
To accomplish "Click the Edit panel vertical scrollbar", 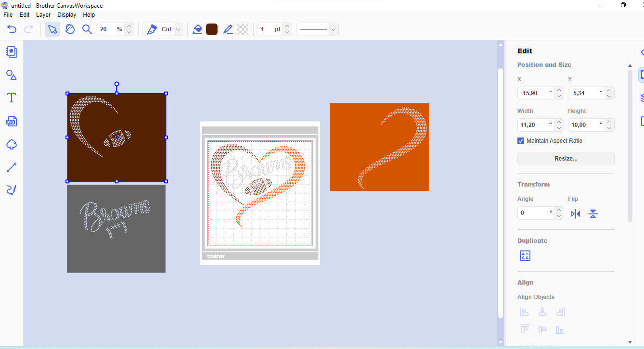I will point(630,146).
